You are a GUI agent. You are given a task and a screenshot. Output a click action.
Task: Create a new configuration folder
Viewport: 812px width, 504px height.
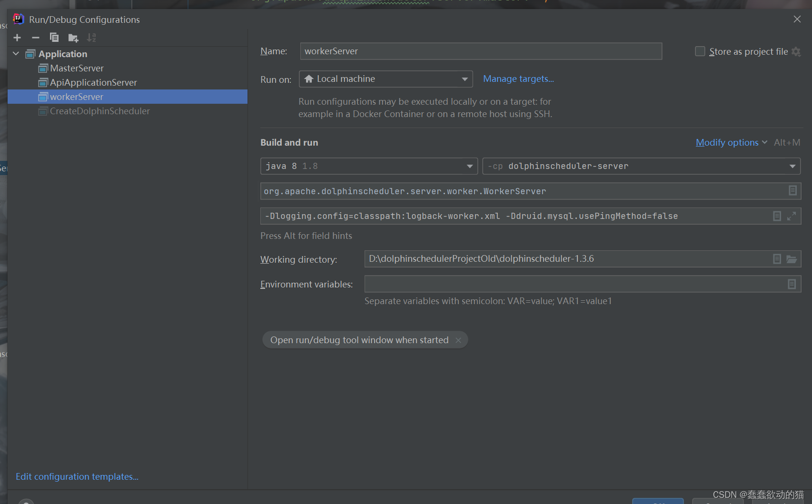click(x=73, y=38)
